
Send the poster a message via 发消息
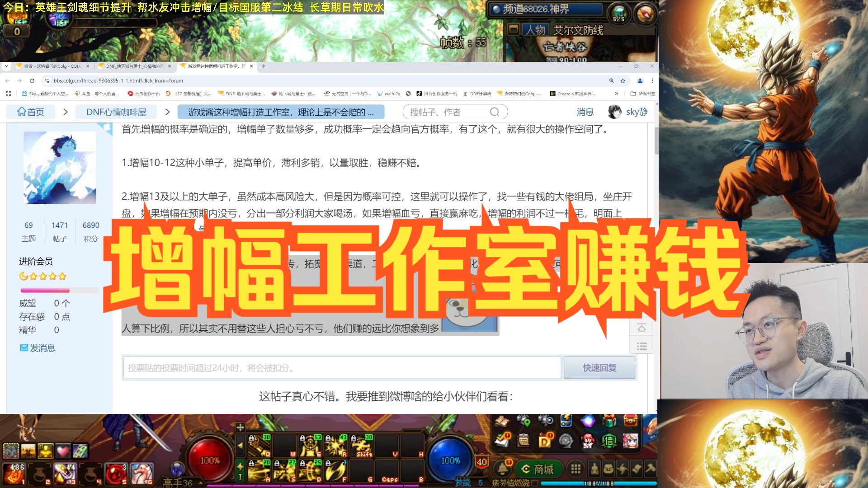pyautogui.click(x=38, y=348)
